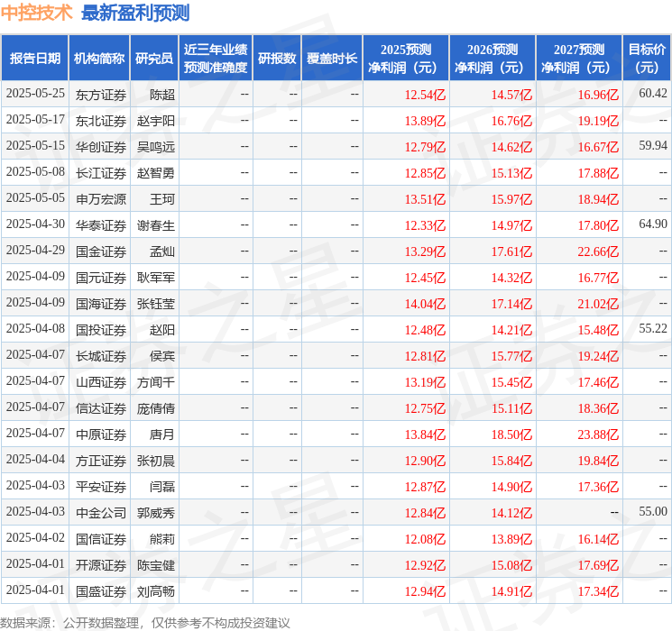672x631 pixels.
Task: Click the 机构简称 column header
Action: tap(99, 59)
